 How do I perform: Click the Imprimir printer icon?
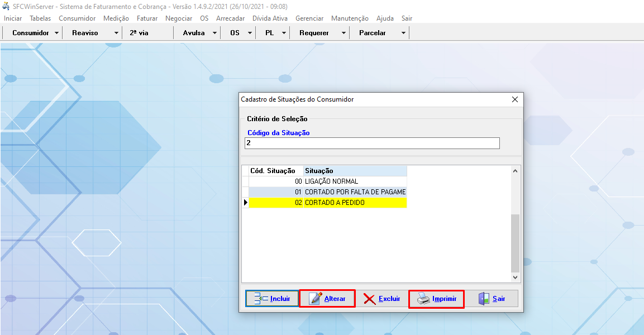click(x=423, y=299)
